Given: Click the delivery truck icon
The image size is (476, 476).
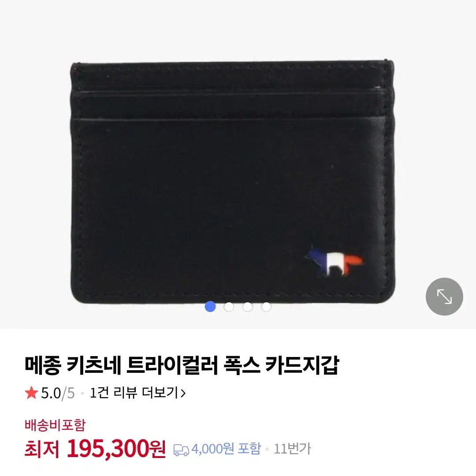Looking at the screenshot, I should [x=181, y=450].
